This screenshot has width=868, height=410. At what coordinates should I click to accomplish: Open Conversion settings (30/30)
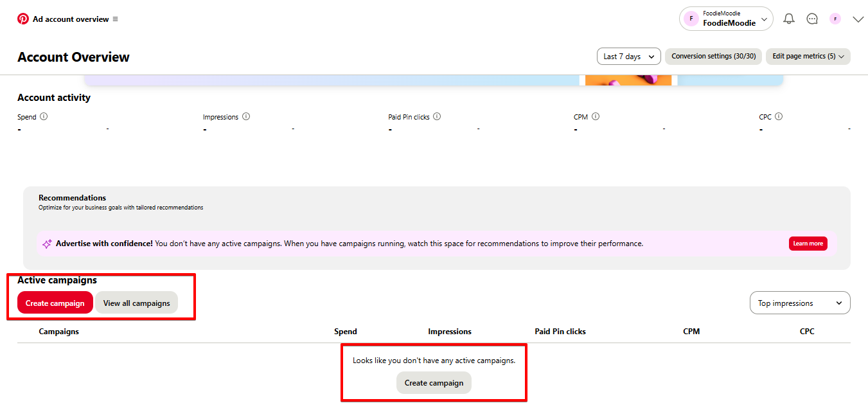pyautogui.click(x=713, y=57)
